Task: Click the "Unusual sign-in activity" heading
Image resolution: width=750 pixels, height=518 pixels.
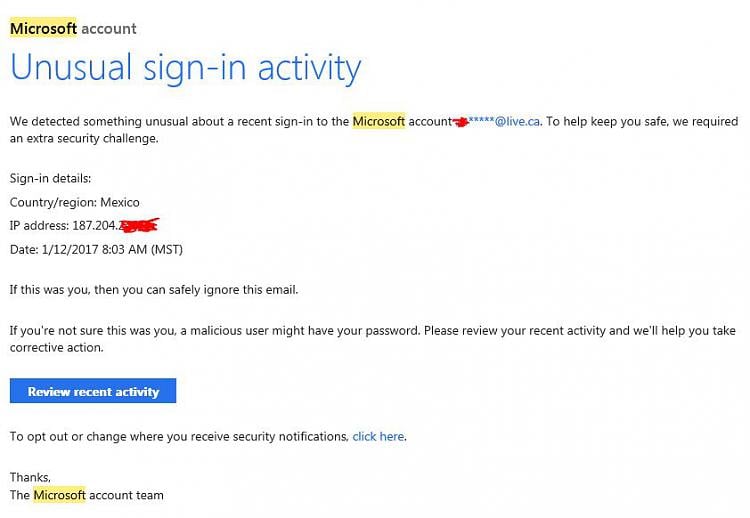Action: click(x=186, y=68)
